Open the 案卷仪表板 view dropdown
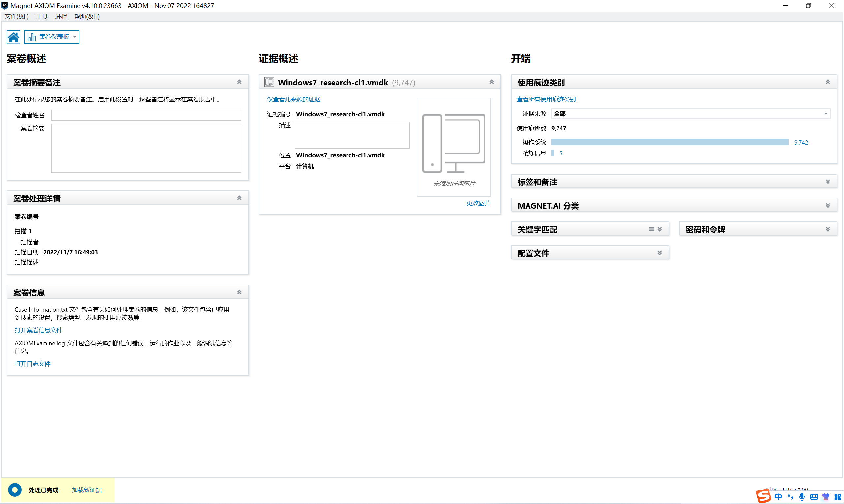Screen dimensions: 844x504 [52, 37]
